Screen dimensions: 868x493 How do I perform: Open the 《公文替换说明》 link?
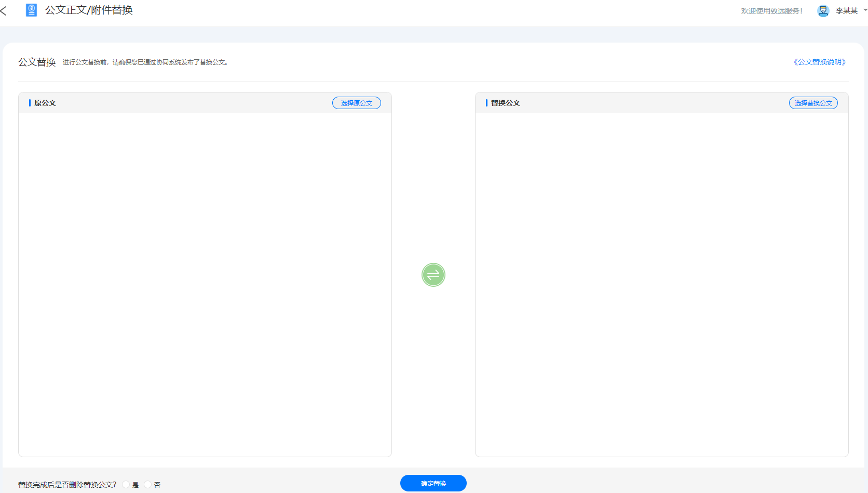(x=820, y=62)
